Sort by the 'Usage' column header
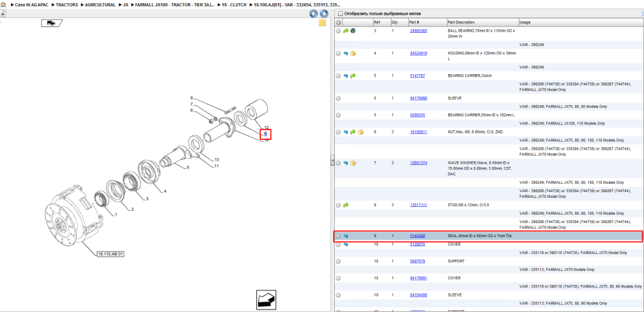 (581, 22)
